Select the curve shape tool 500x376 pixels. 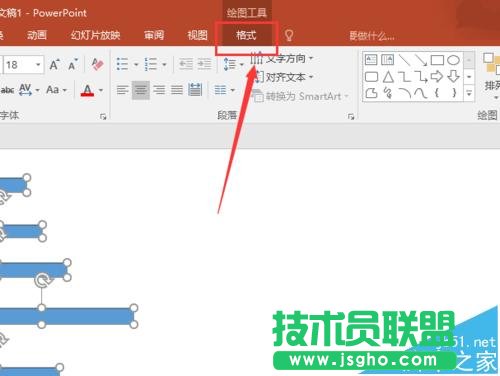point(421,93)
